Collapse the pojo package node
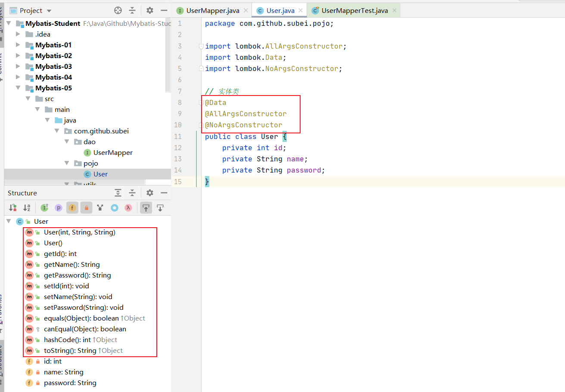The width and height of the screenshot is (565, 392). [x=67, y=163]
